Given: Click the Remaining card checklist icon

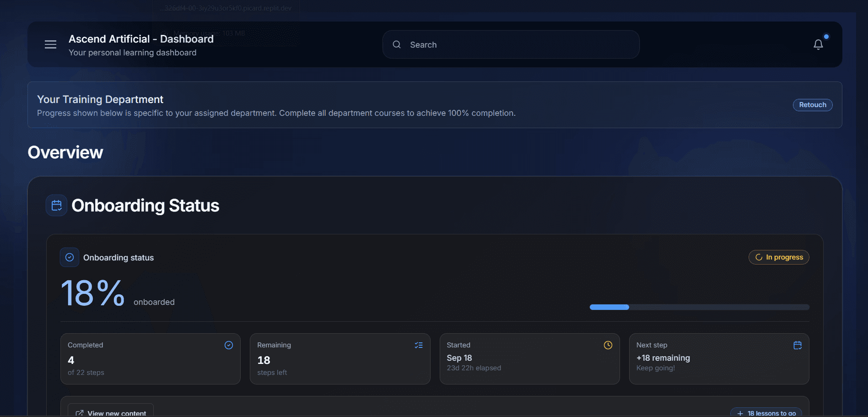Looking at the screenshot, I should 419,345.
